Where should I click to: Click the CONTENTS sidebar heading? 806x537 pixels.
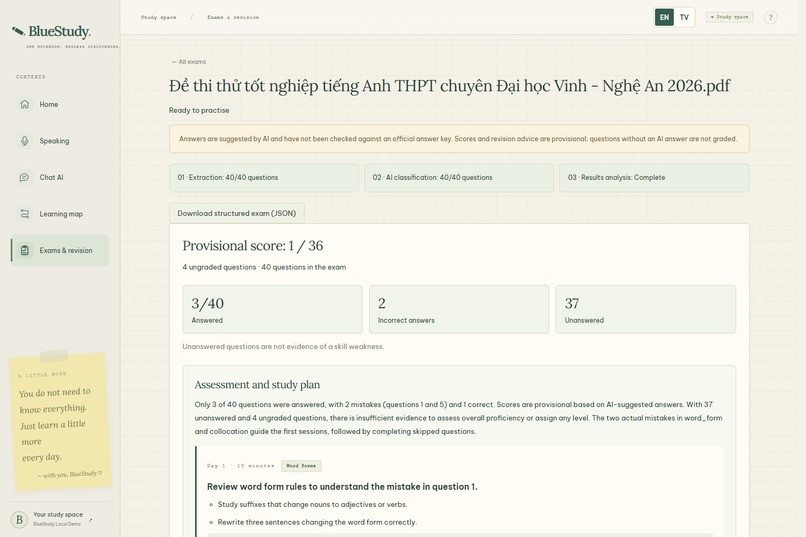point(31,77)
